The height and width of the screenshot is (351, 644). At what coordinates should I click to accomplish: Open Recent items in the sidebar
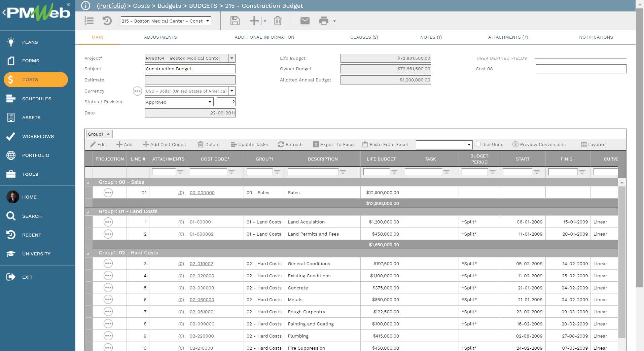tap(31, 235)
